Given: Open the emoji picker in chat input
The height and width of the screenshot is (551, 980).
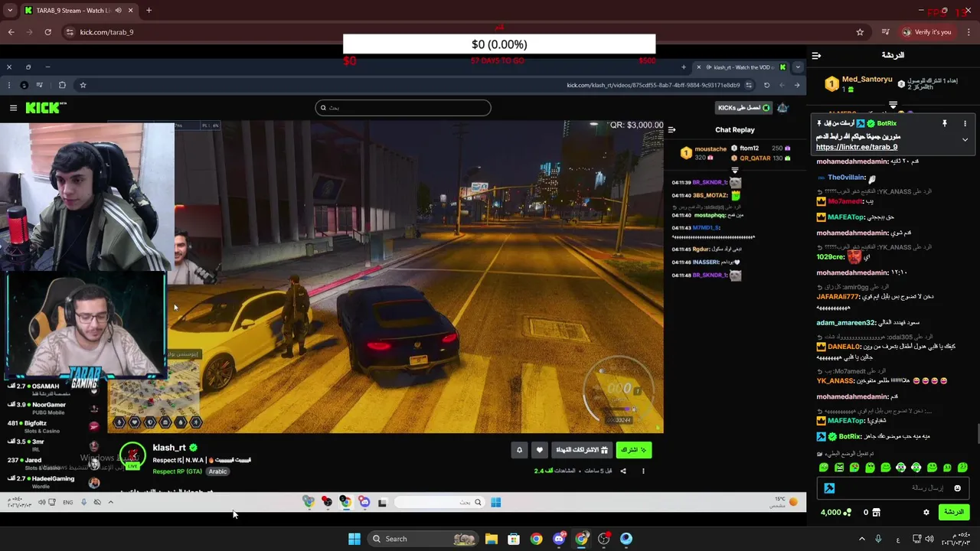Looking at the screenshot, I should 957,488.
